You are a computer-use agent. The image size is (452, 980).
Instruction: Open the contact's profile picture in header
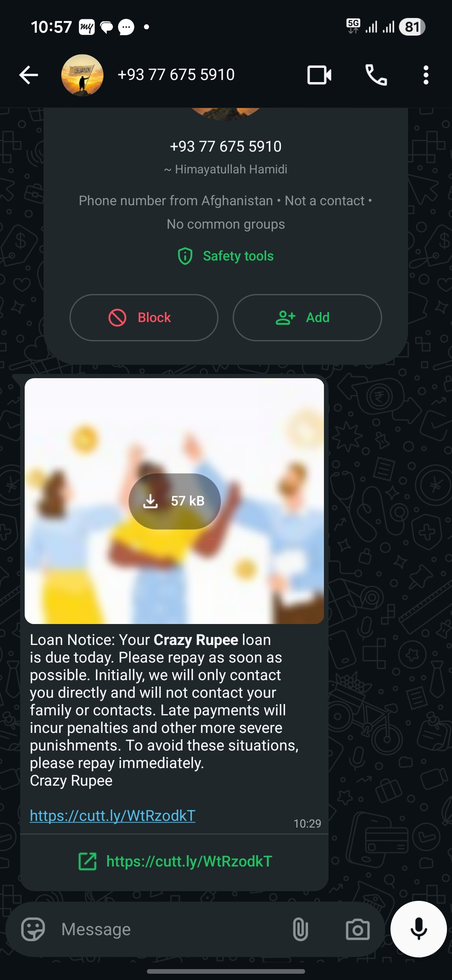tap(82, 75)
